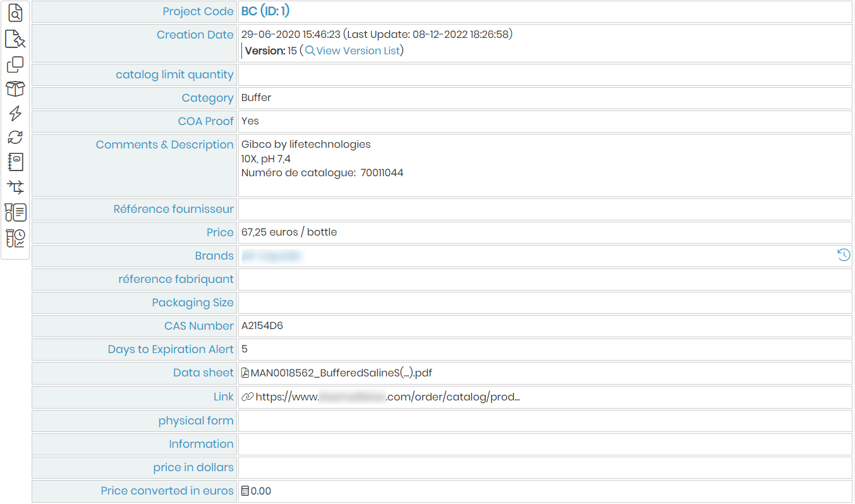Click the notebook icon in sidebar
Viewport: 855px width, 504px height.
[x=15, y=162]
